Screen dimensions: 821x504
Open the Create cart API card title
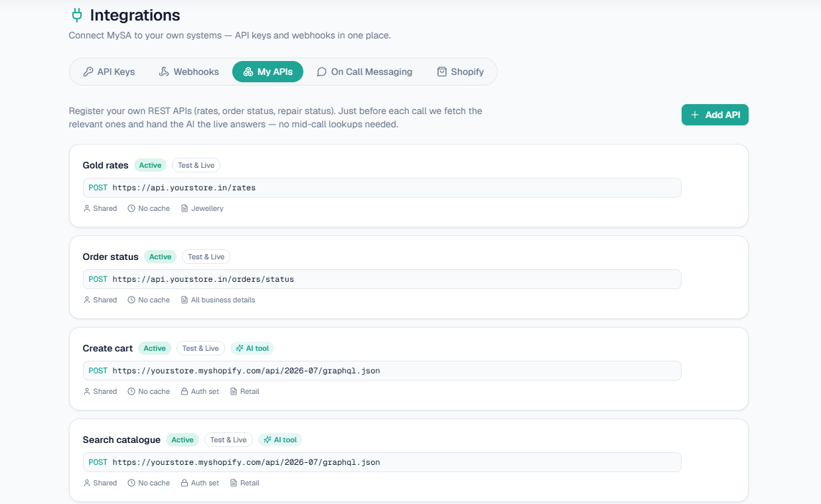108,348
